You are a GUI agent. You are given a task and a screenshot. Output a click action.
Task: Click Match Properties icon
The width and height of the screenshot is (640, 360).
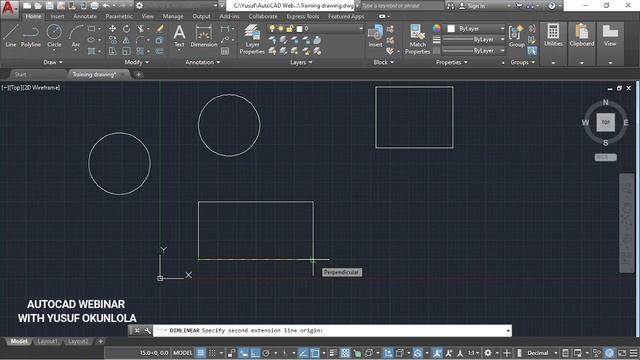point(417,39)
